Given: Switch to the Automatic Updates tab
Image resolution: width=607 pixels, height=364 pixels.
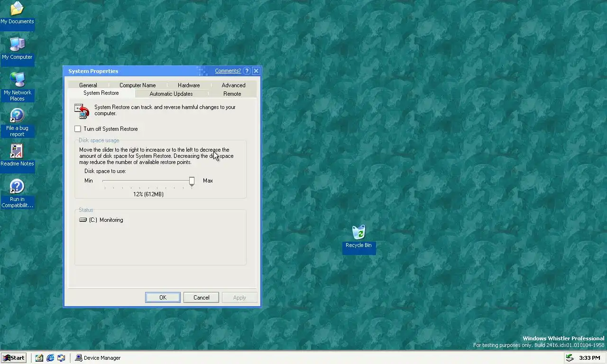Looking at the screenshot, I should pos(171,94).
